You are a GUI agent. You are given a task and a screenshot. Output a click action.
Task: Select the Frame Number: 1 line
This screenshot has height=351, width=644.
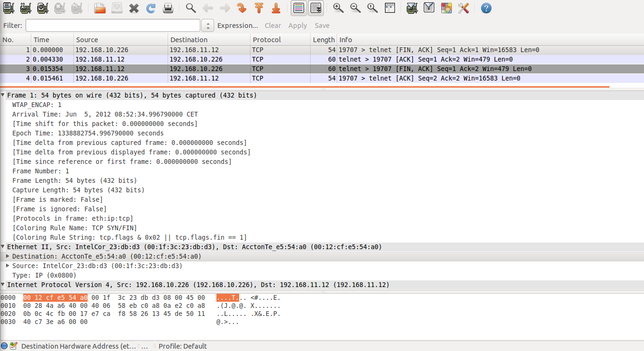[x=41, y=171]
